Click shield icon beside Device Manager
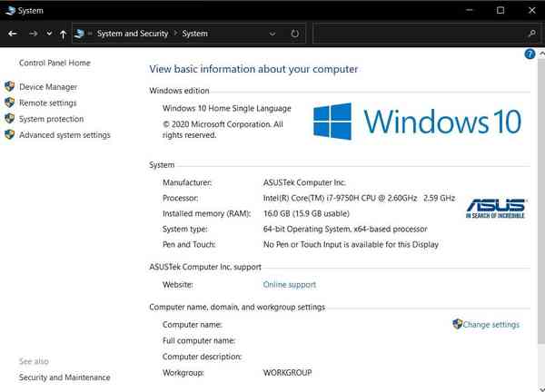 (10, 86)
